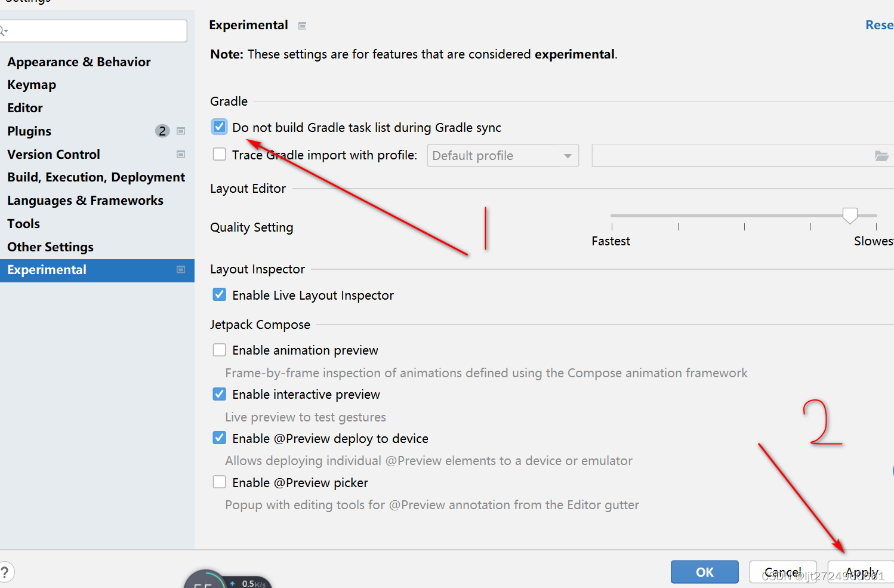Image resolution: width=894 pixels, height=588 pixels.
Task: Enable Trace Gradle import with profile
Action: point(219,154)
